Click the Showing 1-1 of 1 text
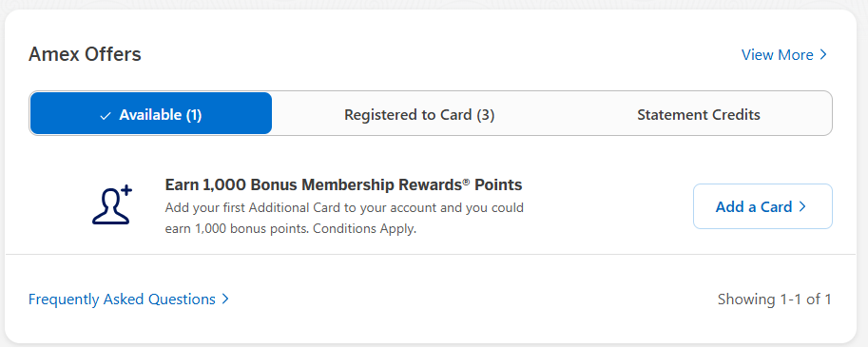Screen dimensions: 868x348 coord(775,300)
